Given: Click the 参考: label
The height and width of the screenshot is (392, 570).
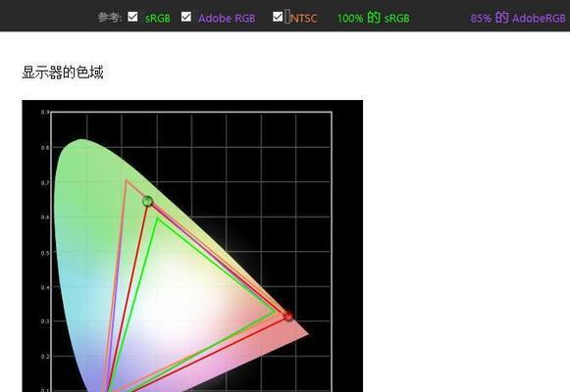Looking at the screenshot, I should click(110, 18).
